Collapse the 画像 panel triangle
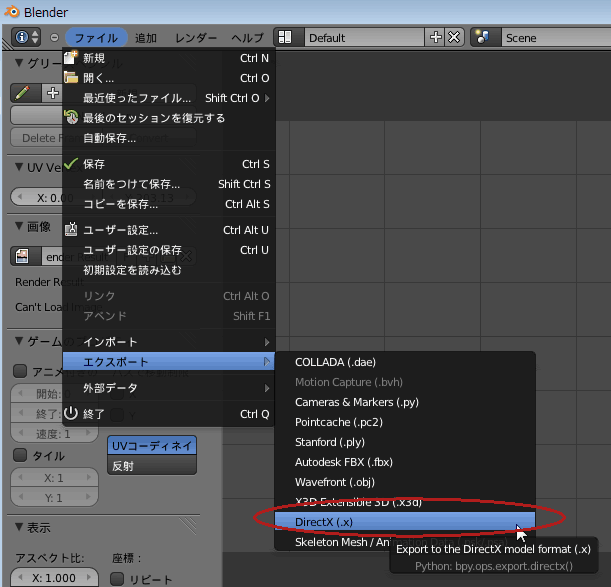This screenshot has width=611, height=587. click(x=19, y=226)
